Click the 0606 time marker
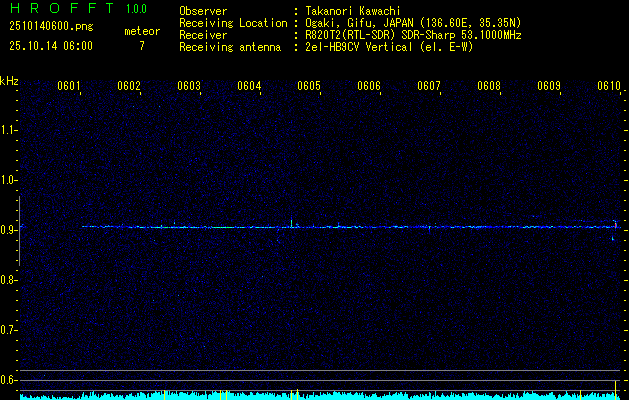The image size is (629, 400). point(369,86)
